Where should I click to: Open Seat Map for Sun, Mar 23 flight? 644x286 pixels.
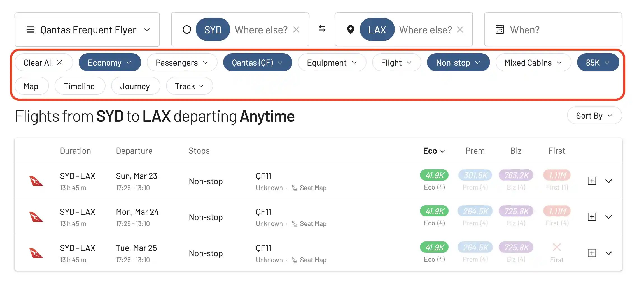tap(309, 188)
